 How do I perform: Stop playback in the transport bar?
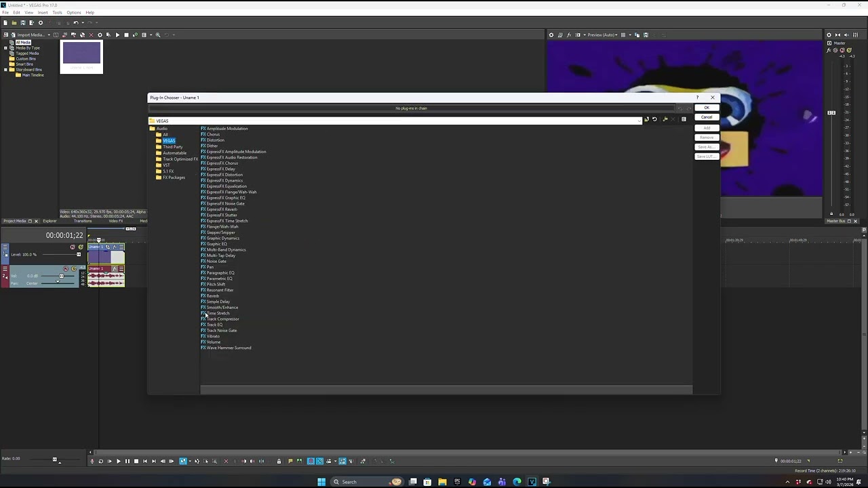[136, 461]
